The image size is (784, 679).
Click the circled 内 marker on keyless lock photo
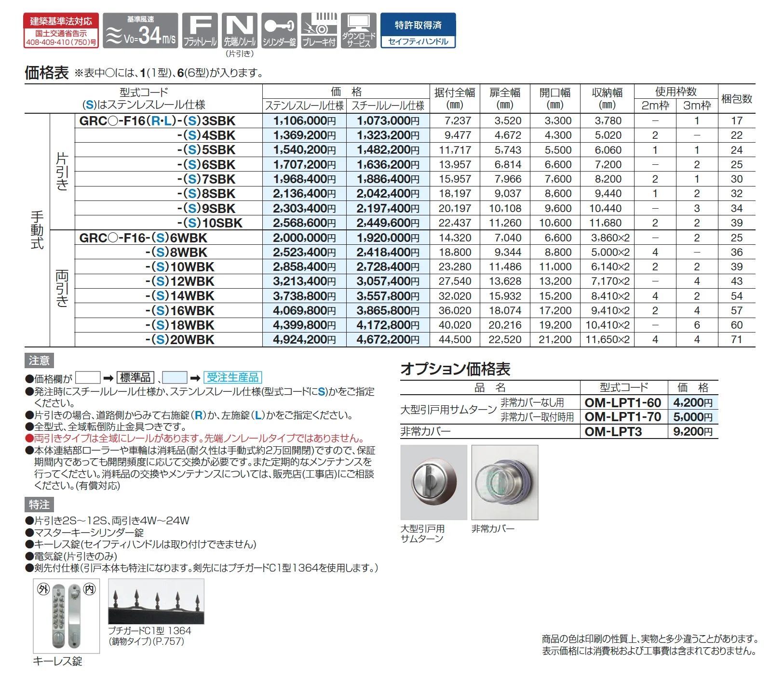click(x=90, y=589)
